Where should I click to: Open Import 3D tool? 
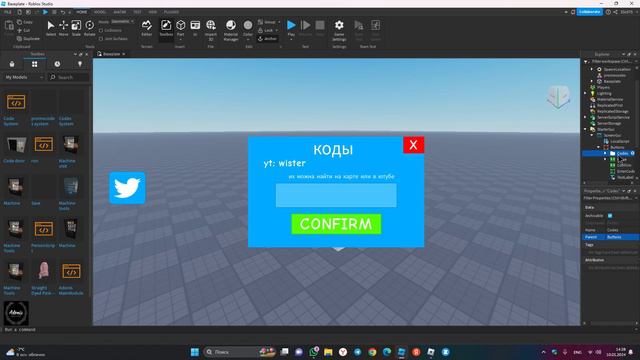(x=211, y=29)
